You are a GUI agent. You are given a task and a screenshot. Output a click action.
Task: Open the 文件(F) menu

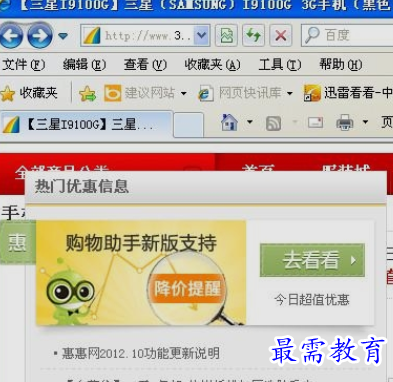pyautogui.click(x=24, y=64)
